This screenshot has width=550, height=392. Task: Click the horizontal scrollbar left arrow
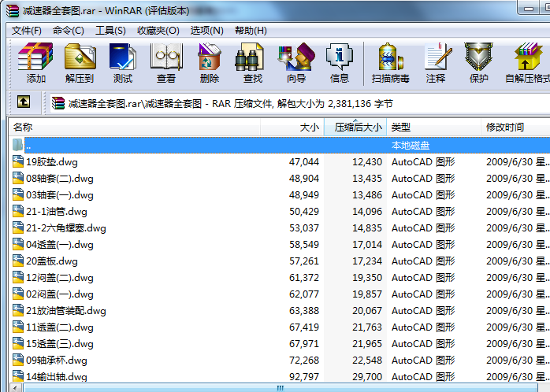(x=15, y=388)
